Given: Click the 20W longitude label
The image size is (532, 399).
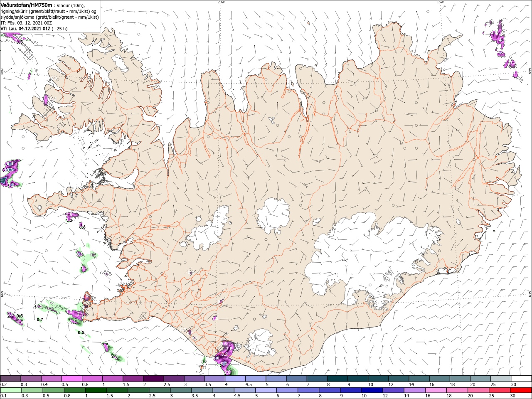Looking at the screenshot, I should tap(221, 2).
